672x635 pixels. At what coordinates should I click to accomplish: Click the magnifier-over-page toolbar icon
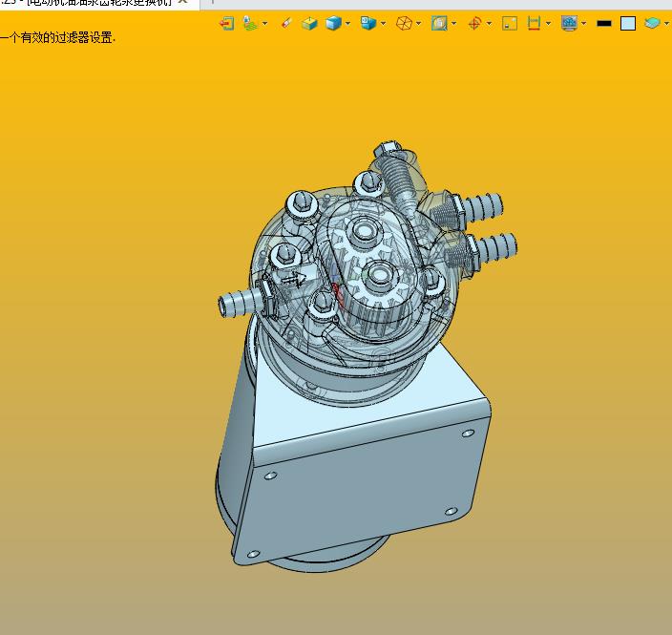pyautogui.click(x=439, y=23)
